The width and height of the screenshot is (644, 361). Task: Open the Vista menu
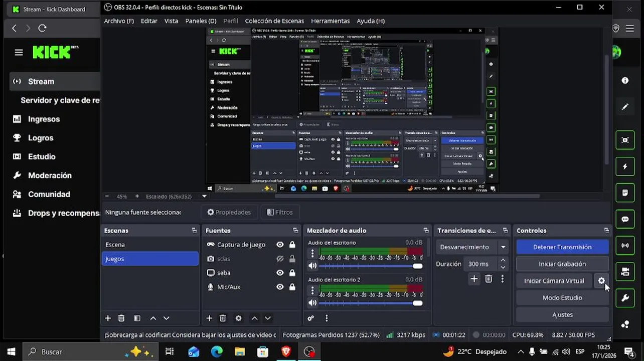tap(171, 21)
